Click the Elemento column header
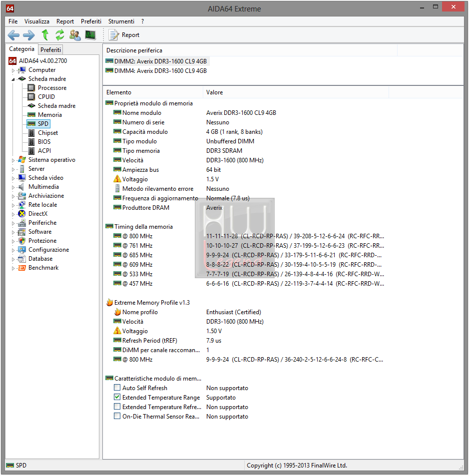 point(153,92)
